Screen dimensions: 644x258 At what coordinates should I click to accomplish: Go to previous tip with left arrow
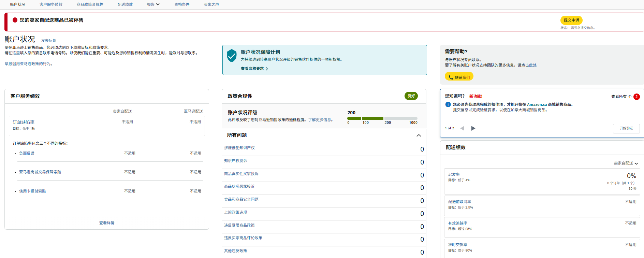point(462,128)
